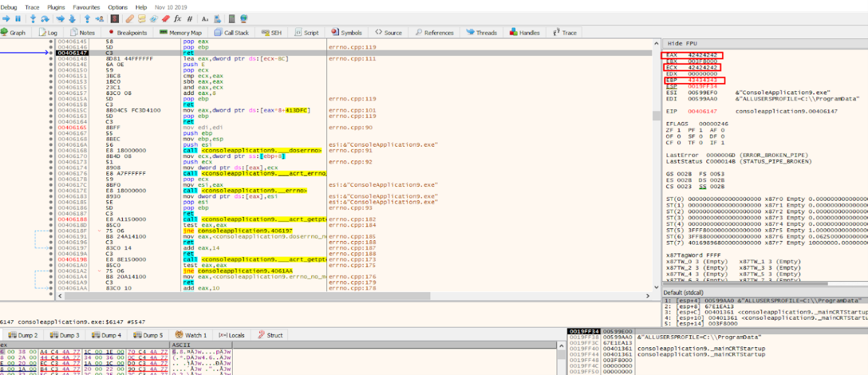This screenshot has height=375, width=868.
Task: Switch to the References tab
Action: (434, 33)
